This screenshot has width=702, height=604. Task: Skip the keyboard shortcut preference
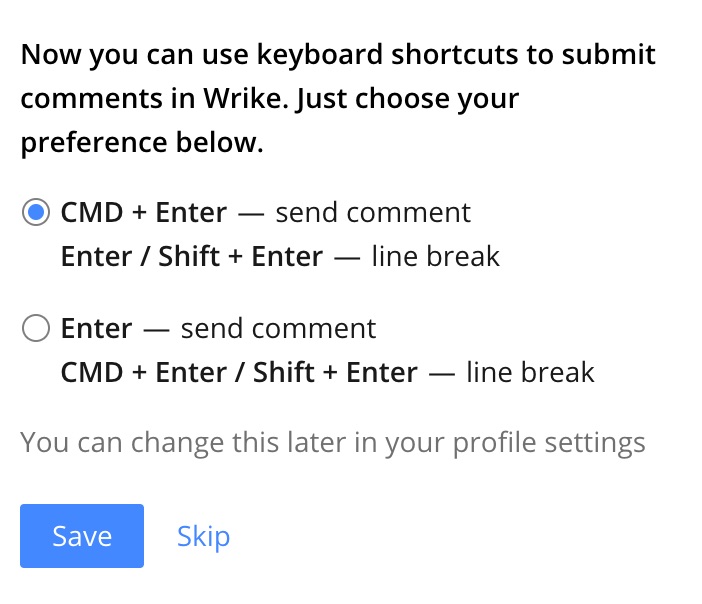click(x=203, y=536)
